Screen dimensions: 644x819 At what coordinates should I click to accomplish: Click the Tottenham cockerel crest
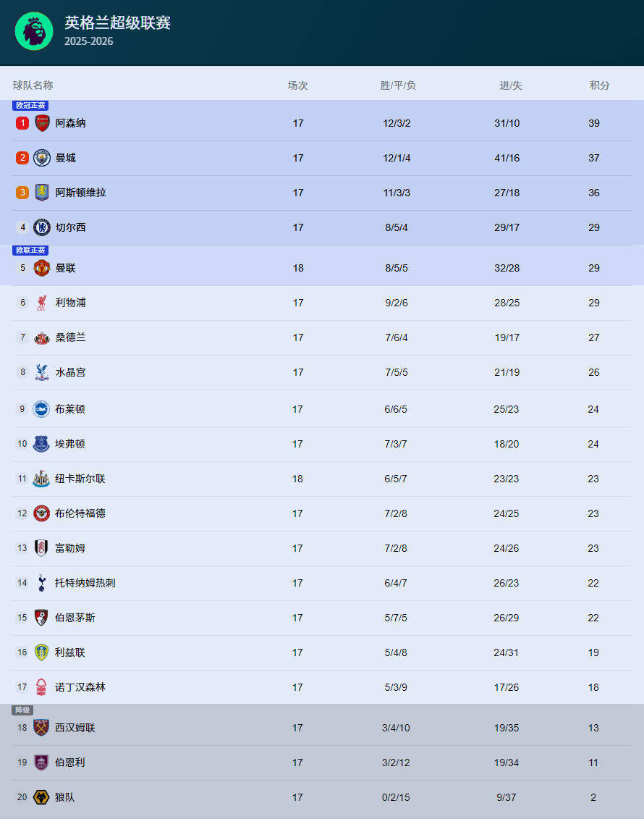(x=41, y=583)
